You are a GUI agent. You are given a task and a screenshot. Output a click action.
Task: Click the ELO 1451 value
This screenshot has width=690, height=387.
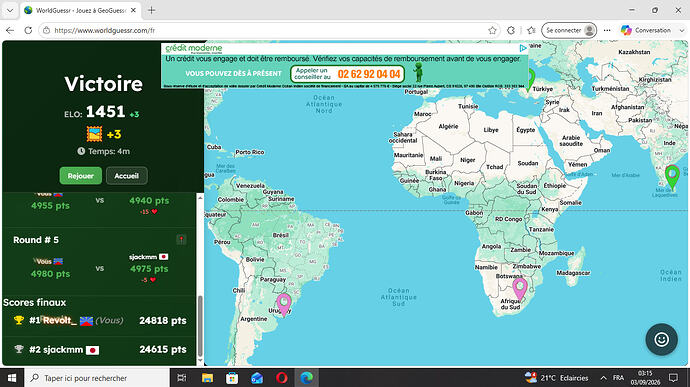105,112
